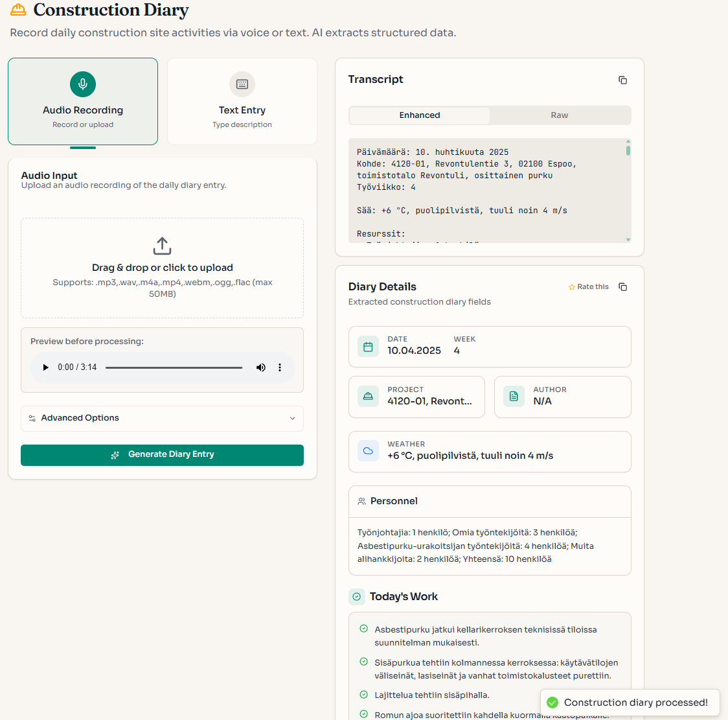Click the upload arrow icon
Screen dimensions: 728x720
pos(162,246)
